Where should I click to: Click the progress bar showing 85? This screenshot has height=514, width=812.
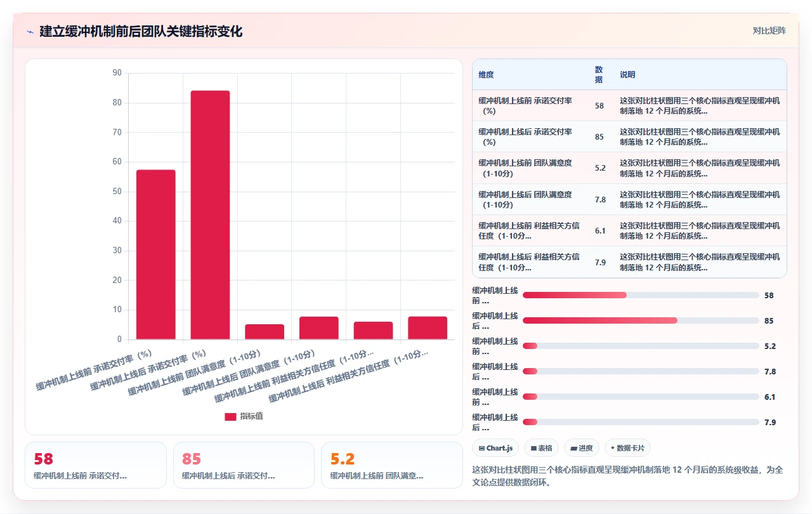(x=641, y=320)
